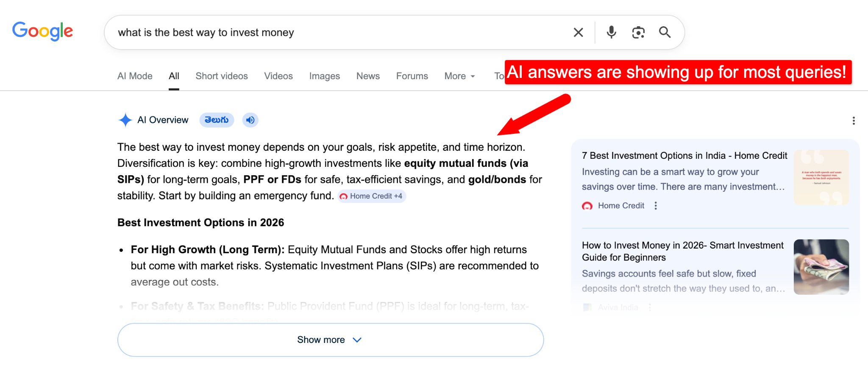Open the More search categories dropdown

pos(459,76)
